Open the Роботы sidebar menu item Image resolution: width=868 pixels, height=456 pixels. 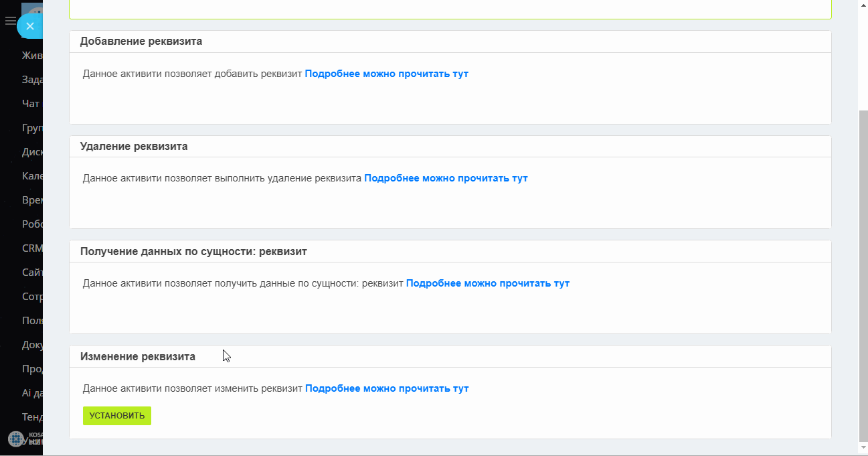32,224
